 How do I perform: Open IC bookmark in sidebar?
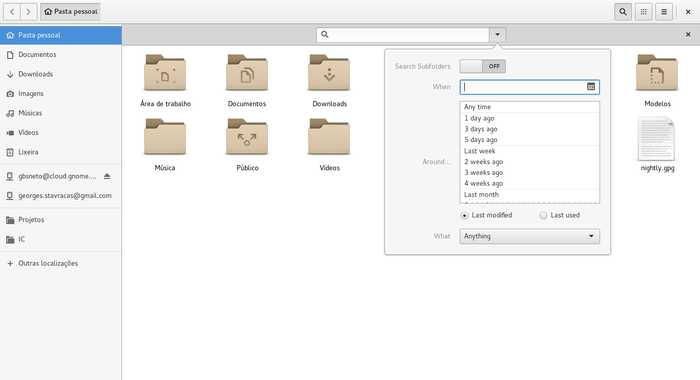pos(61,239)
